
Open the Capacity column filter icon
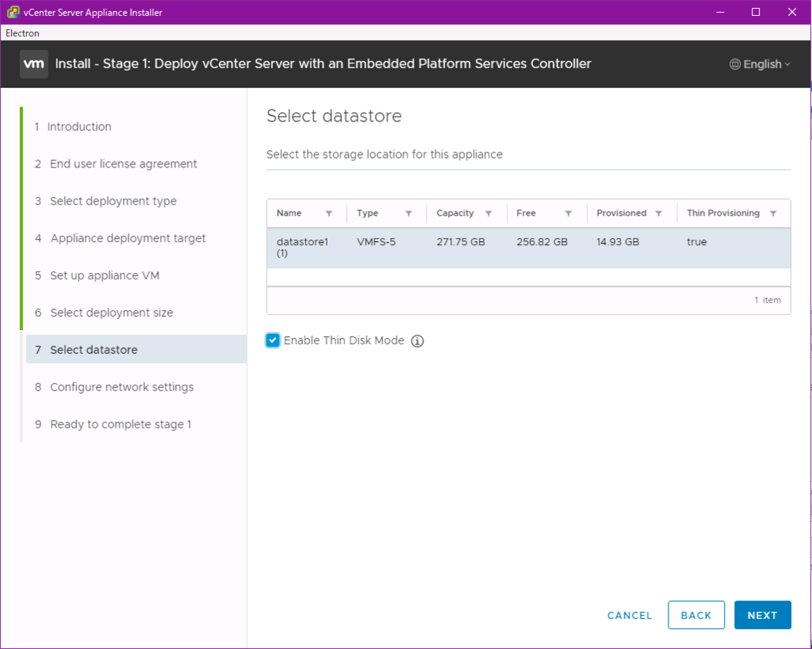pyautogui.click(x=488, y=213)
